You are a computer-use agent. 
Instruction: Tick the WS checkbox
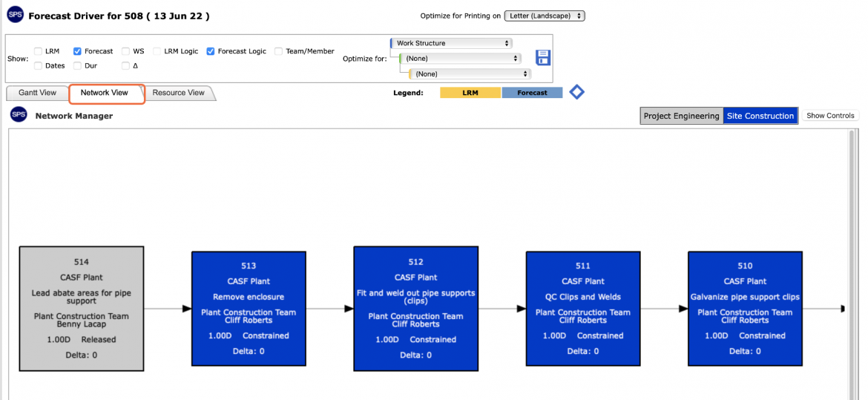pyautogui.click(x=125, y=51)
